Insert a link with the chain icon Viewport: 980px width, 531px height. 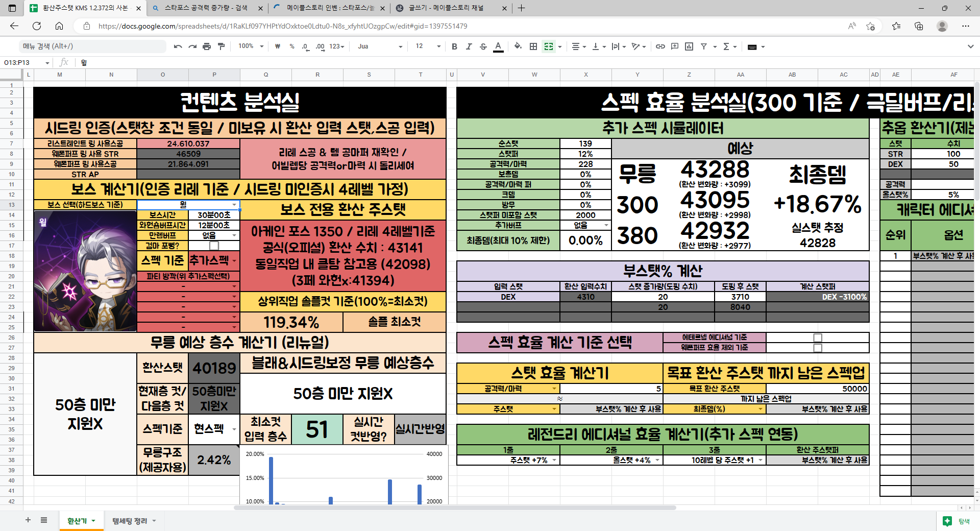tap(660, 46)
